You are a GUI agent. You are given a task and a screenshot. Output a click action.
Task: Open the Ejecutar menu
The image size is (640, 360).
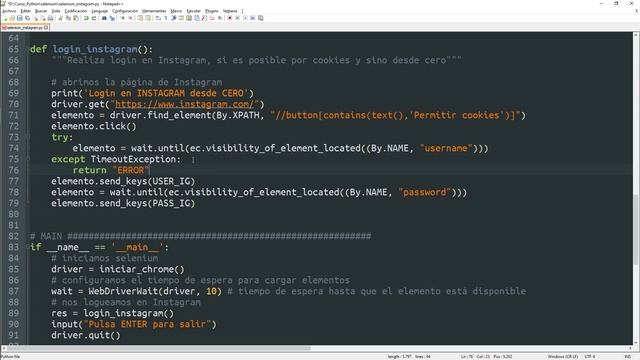pyautogui.click(x=193, y=11)
